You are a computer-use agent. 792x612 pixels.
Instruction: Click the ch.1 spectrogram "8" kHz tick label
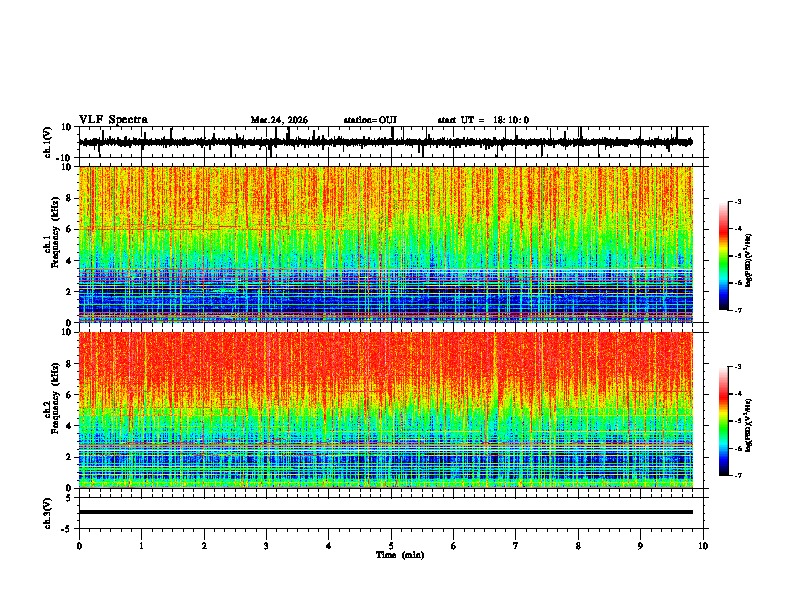pos(70,198)
